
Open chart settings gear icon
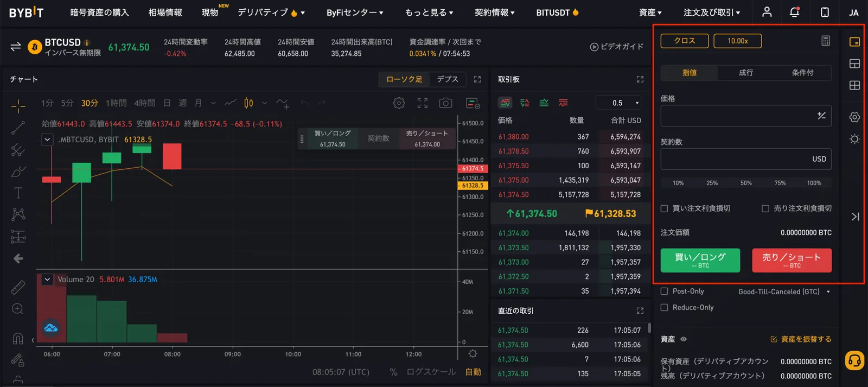[x=399, y=103]
